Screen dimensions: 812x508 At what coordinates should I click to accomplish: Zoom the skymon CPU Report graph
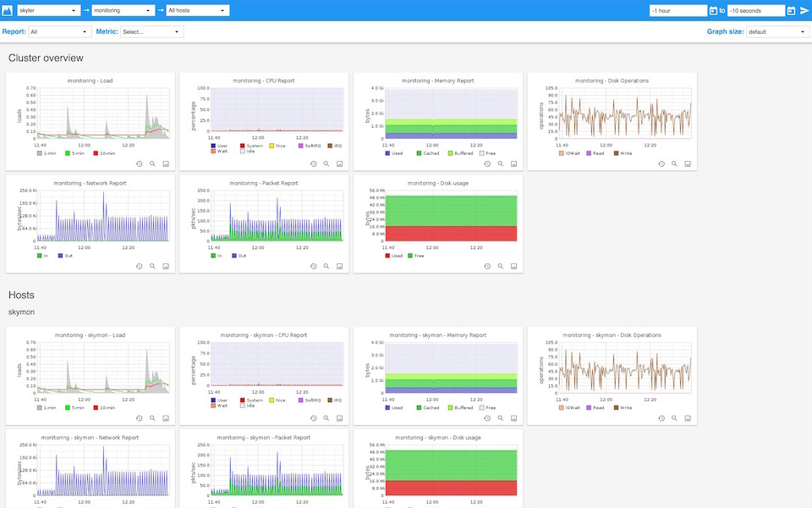[326, 418]
